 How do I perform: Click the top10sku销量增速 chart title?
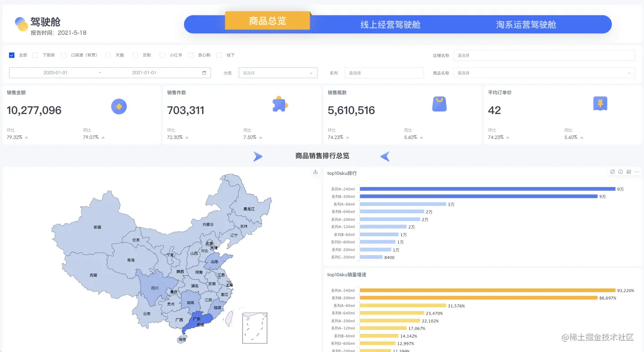(x=347, y=274)
